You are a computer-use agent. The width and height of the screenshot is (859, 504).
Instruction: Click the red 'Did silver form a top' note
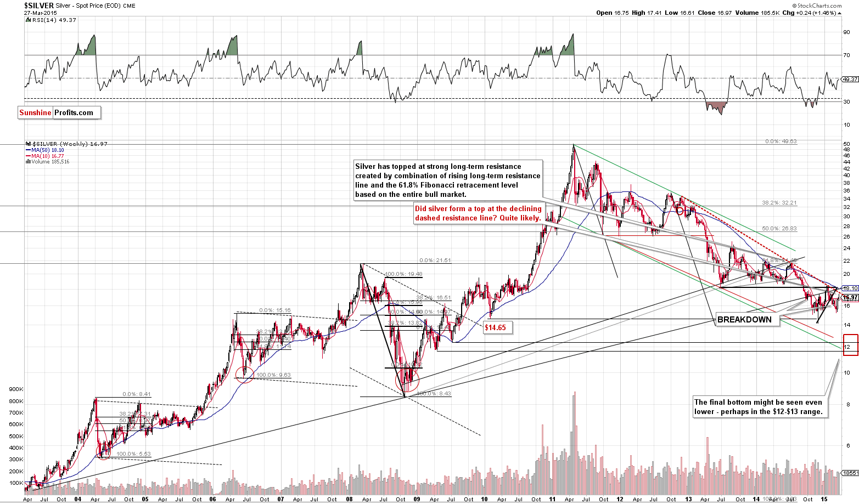478,213
